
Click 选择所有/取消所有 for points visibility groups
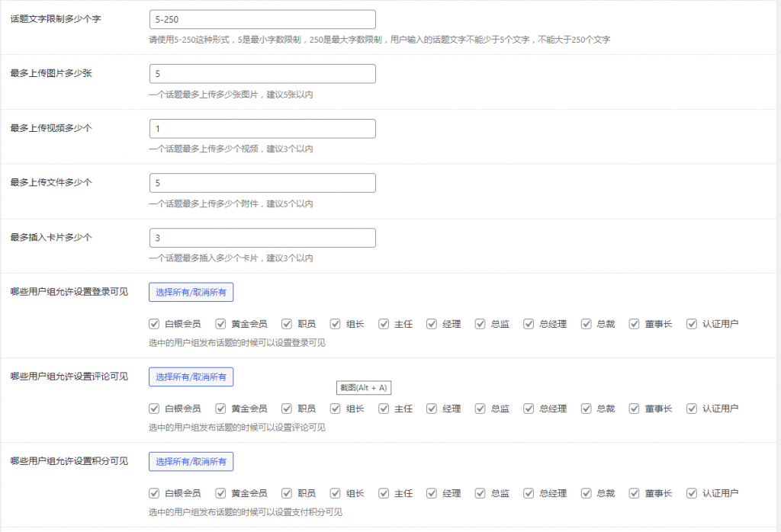[191, 461]
